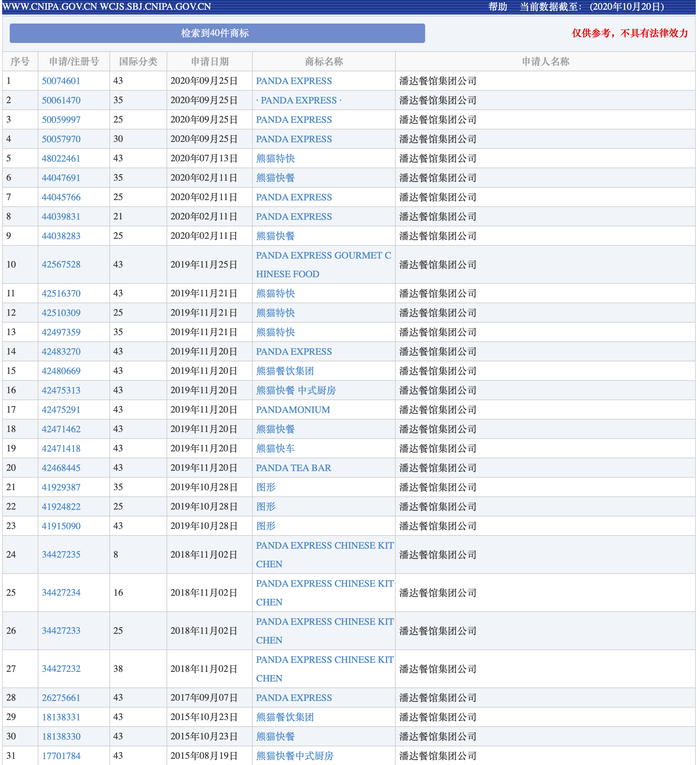Open the PANDA TEA BAR trademark name
Screen dimensions: 700x765
pos(293,468)
